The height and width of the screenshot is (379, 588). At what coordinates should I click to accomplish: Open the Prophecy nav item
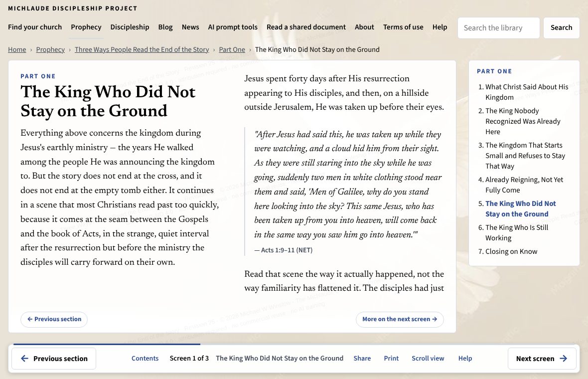[x=86, y=27]
